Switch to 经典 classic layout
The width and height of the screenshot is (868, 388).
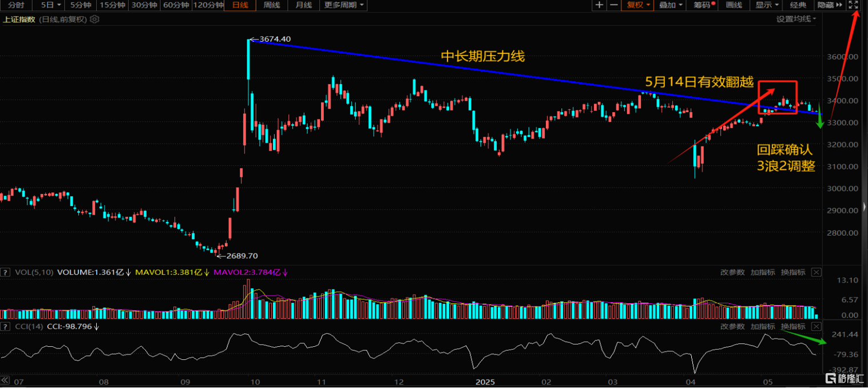coord(798,5)
